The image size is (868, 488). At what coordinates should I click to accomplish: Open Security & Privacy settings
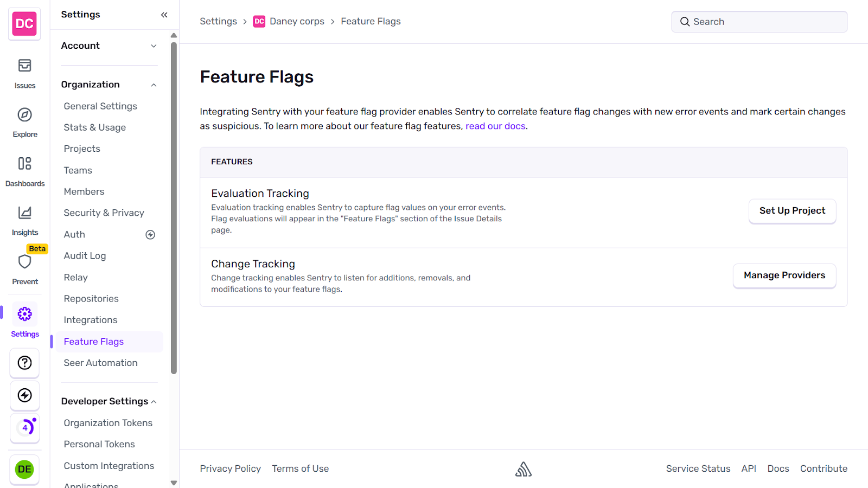click(104, 213)
